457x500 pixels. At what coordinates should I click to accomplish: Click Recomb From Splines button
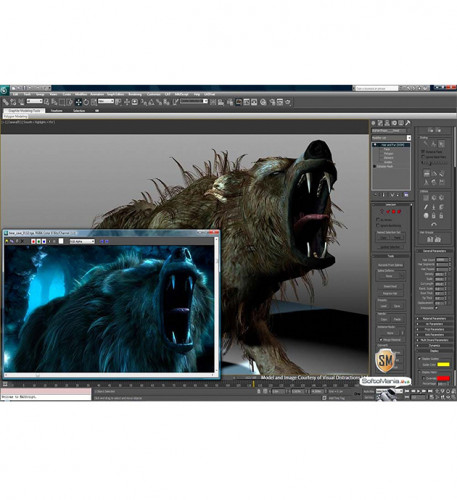coord(390,265)
